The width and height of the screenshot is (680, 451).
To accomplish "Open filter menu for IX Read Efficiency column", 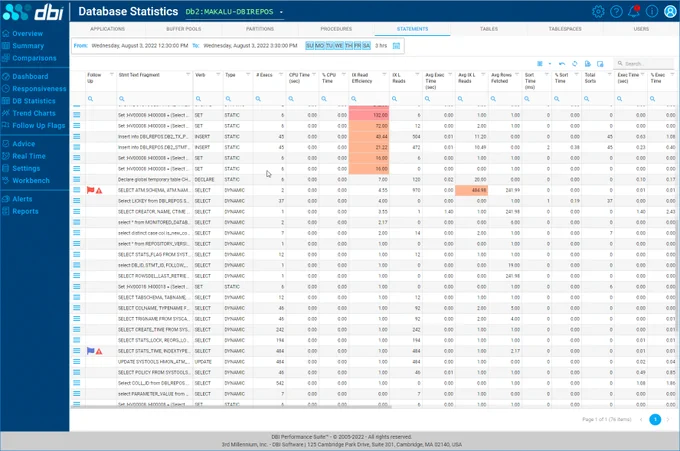I will coord(384,75).
